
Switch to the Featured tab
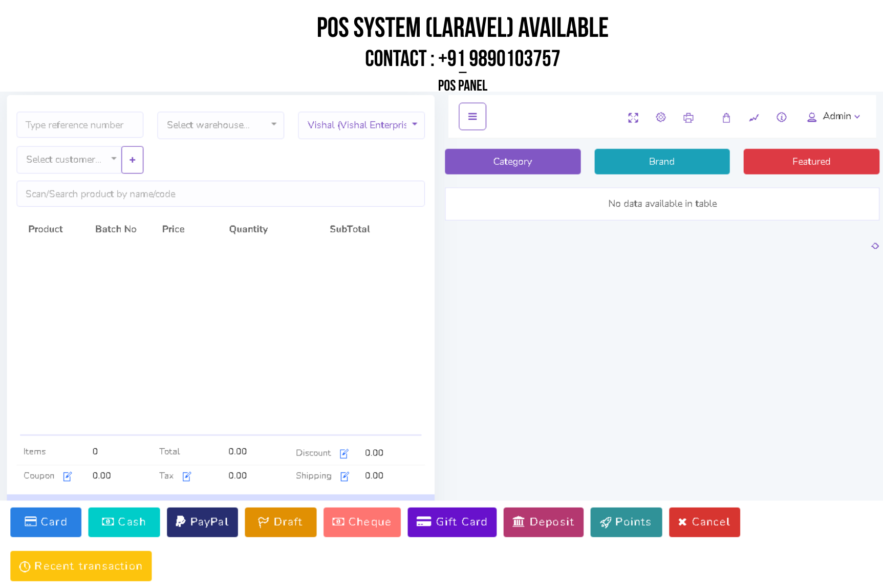click(811, 162)
